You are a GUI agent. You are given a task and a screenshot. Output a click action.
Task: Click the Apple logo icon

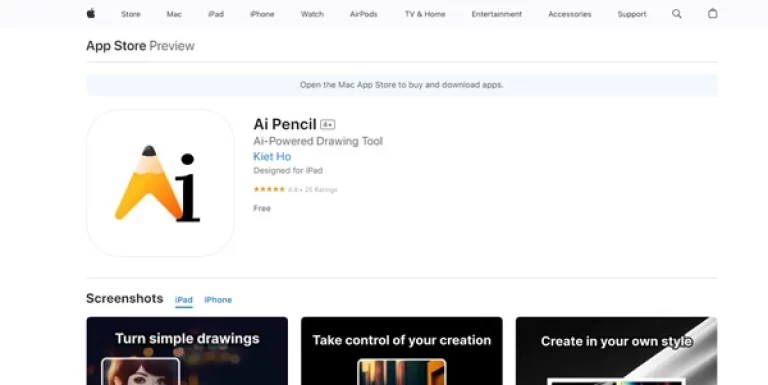pyautogui.click(x=91, y=14)
